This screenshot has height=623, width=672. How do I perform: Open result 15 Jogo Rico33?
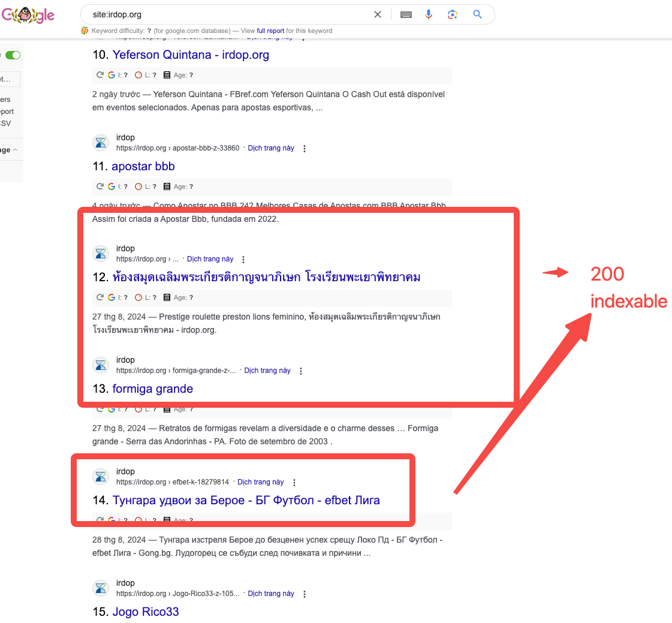[x=146, y=612]
